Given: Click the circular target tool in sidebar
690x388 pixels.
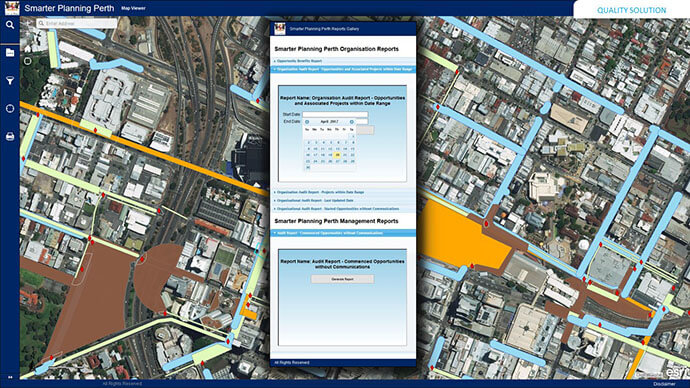Looking at the screenshot, I should pos(10,109).
